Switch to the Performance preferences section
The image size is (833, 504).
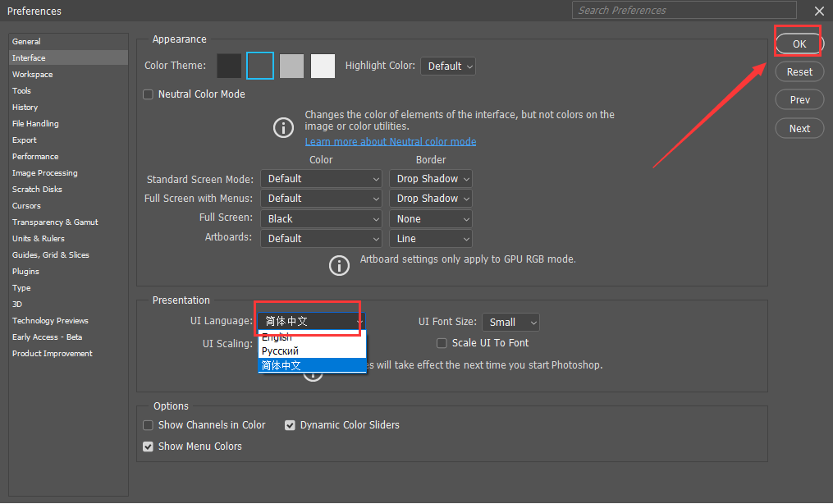point(35,156)
